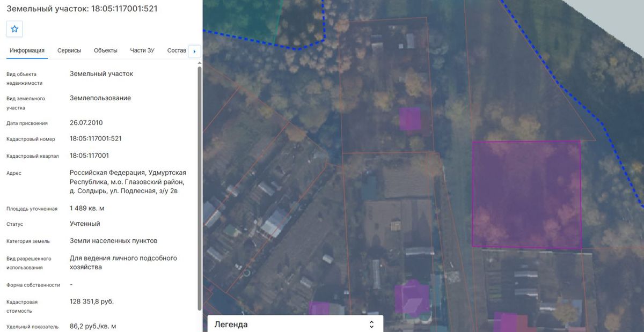Screen dimensions: 644x332
Task: Click the Кадастровая стоимость label
Action: [23, 306]
